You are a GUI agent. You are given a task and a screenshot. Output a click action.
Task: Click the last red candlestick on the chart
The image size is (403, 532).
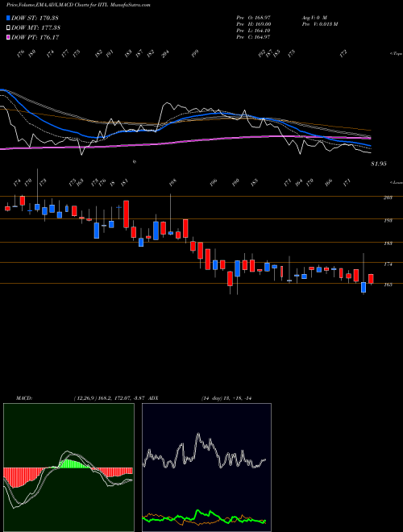pyautogui.click(x=371, y=279)
